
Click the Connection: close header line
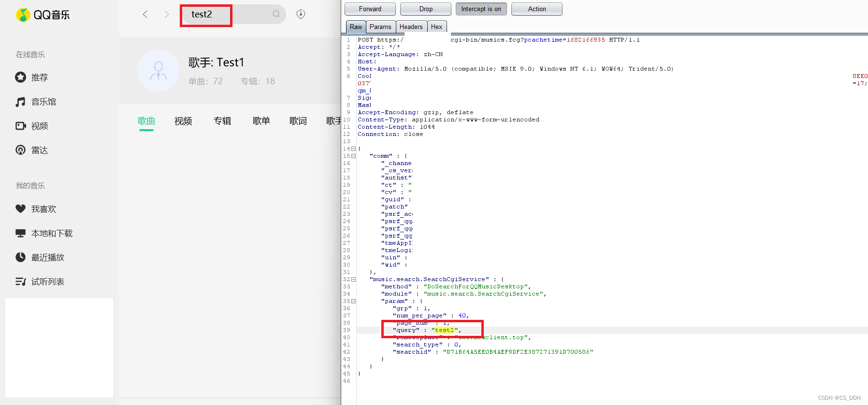coord(390,134)
